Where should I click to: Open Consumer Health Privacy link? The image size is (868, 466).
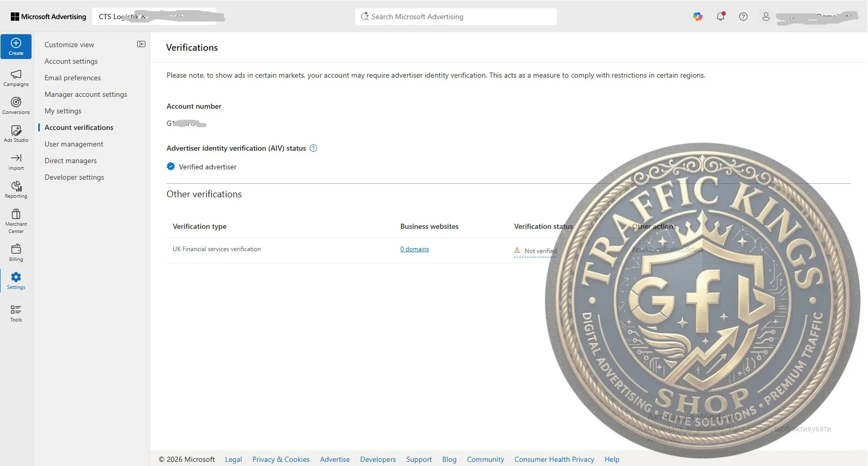554,459
